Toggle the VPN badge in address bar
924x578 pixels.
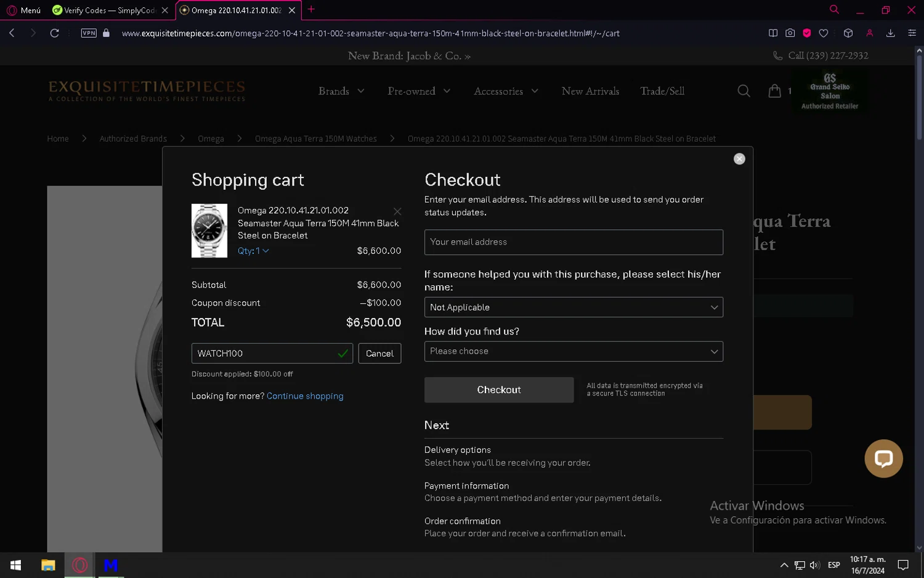point(89,33)
